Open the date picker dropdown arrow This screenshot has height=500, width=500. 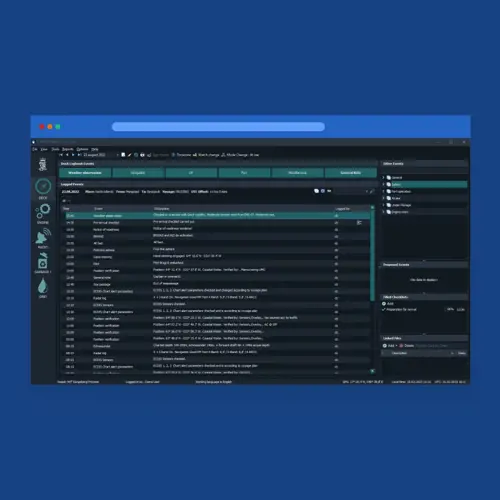(117, 155)
